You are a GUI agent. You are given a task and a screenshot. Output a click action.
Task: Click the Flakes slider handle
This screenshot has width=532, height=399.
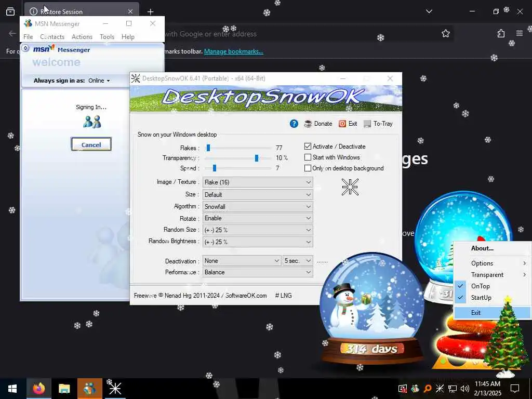point(208,148)
